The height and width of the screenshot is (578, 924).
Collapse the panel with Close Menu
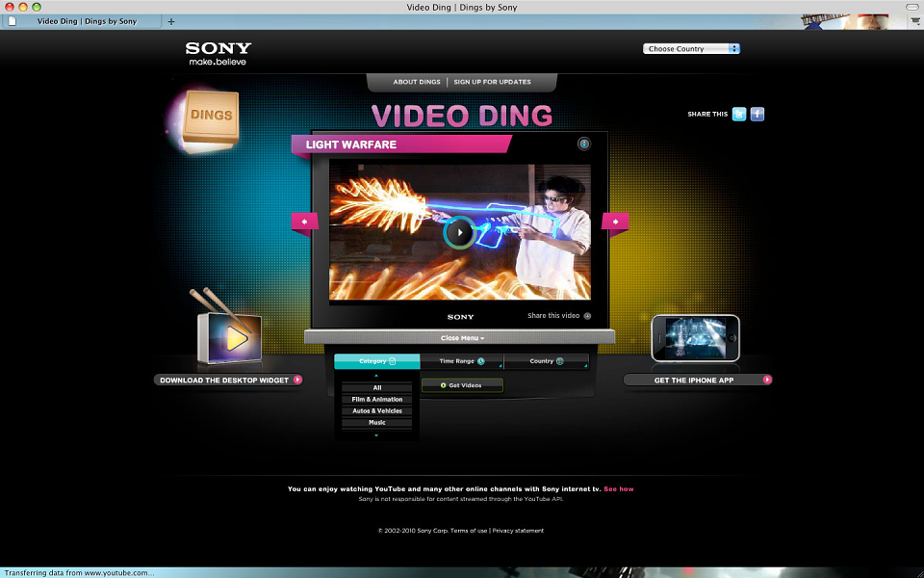(462, 338)
